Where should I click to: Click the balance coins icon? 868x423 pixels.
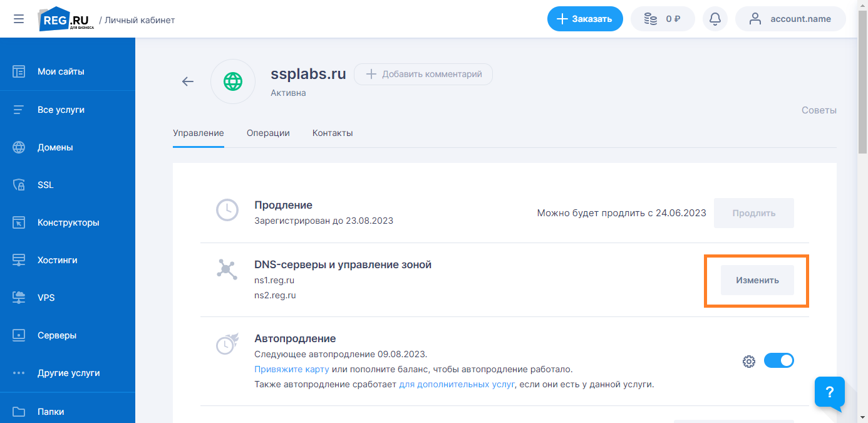tap(651, 19)
